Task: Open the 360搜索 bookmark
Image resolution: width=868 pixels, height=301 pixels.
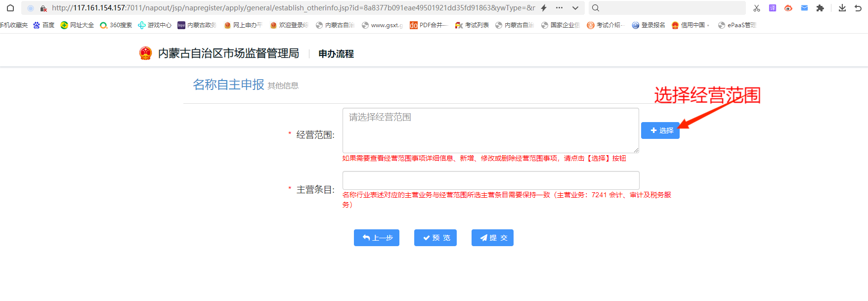Action: 116,25
